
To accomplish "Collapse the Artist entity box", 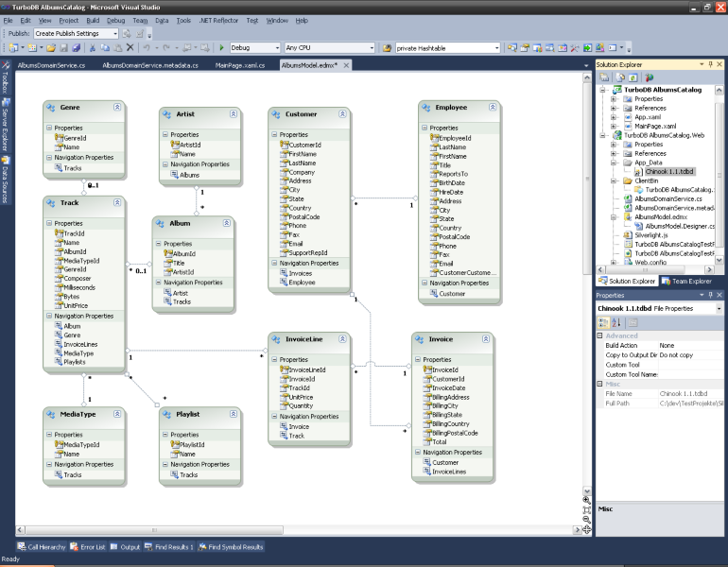I will coord(234,113).
